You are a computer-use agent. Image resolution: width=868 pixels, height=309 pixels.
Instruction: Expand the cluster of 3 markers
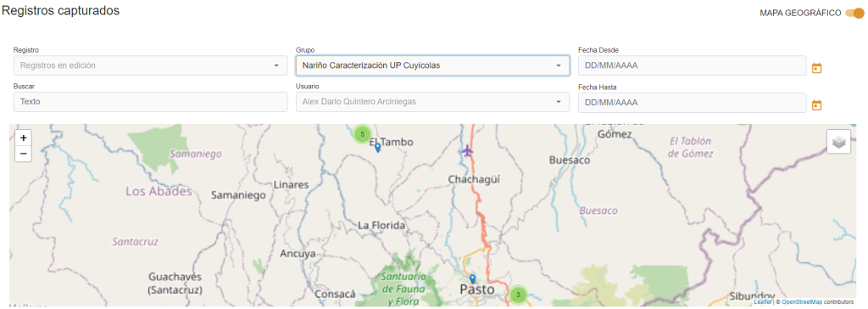pos(518,295)
